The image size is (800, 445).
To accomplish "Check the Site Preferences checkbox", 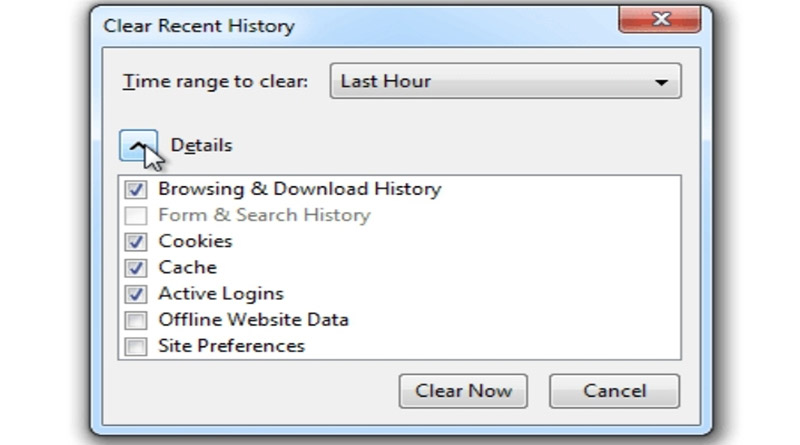I will [x=135, y=347].
